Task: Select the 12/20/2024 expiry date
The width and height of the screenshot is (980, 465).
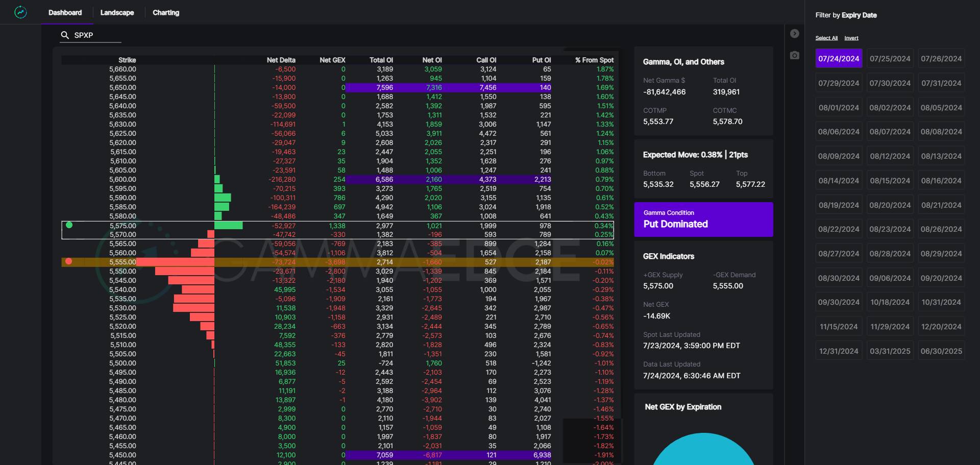Action: point(941,327)
